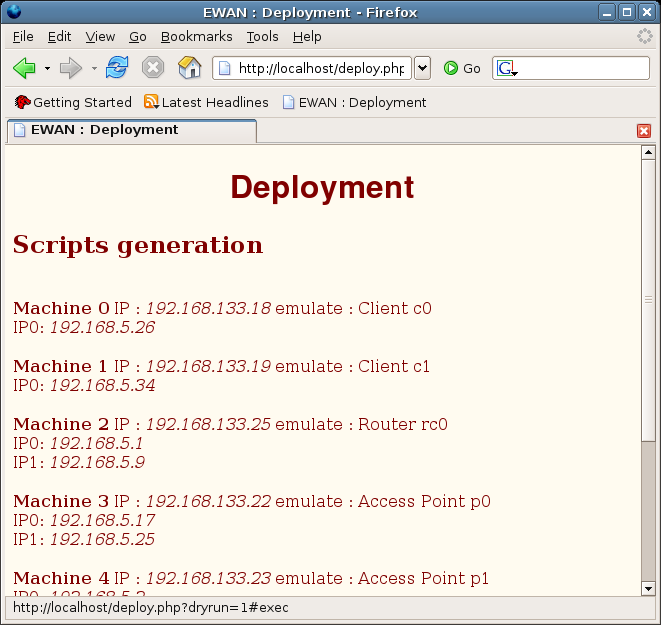Click the Machine 4 label
Image resolution: width=661 pixels, height=625 pixels.
coord(61,578)
